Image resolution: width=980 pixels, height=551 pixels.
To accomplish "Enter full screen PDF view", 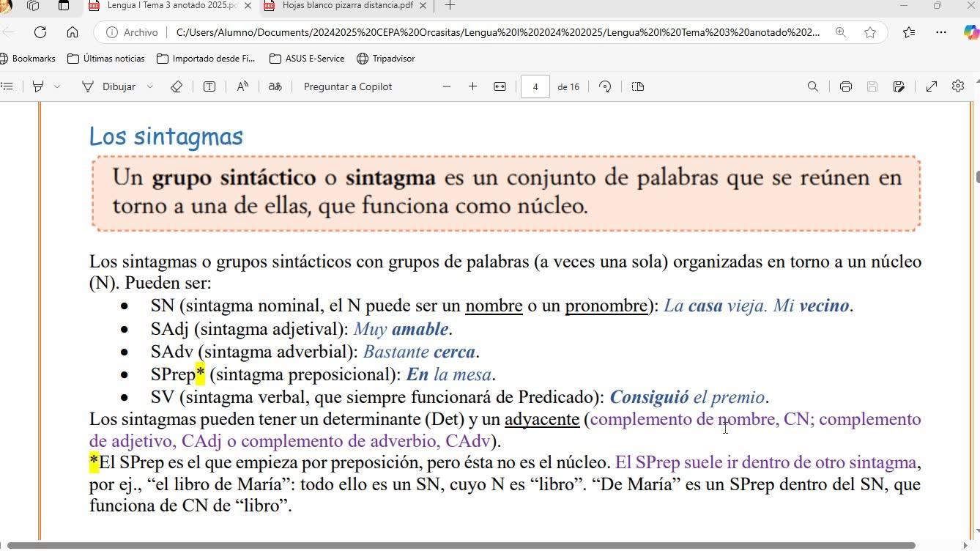I will coord(932,86).
